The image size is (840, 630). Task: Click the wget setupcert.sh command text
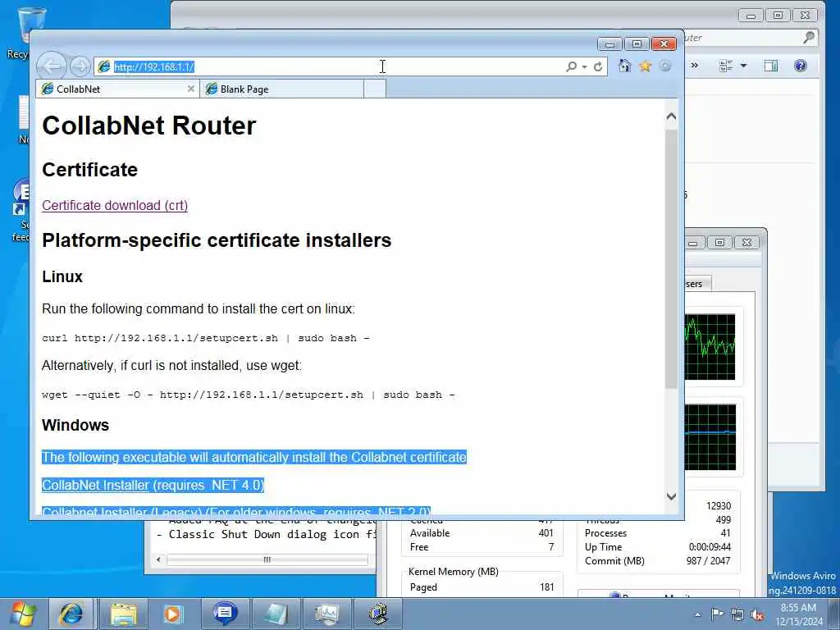248,395
